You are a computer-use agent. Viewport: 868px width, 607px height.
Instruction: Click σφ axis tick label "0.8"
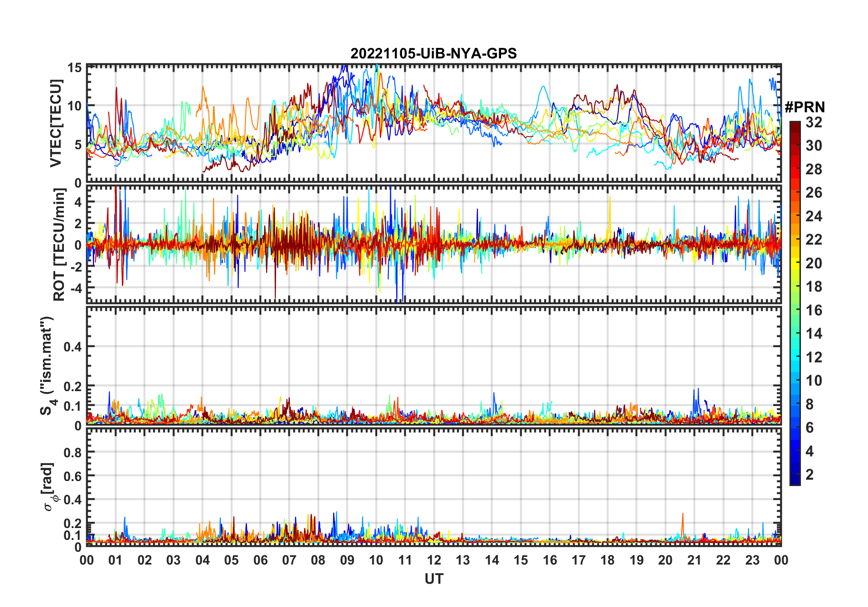(x=73, y=452)
